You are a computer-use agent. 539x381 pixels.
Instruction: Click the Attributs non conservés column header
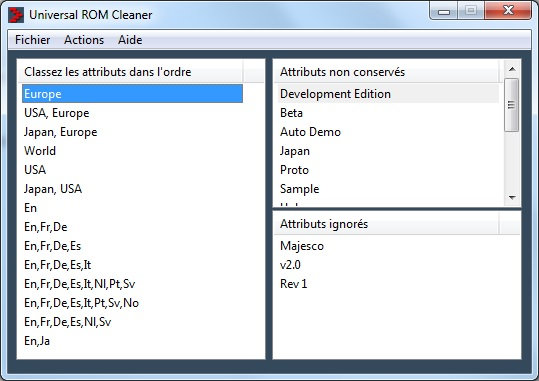[x=386, y=72]
